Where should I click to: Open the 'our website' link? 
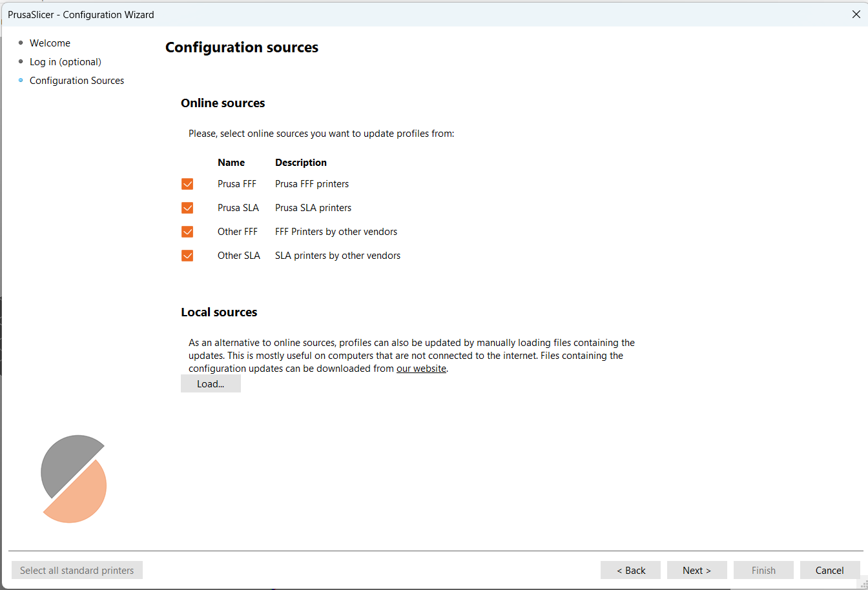421,369
